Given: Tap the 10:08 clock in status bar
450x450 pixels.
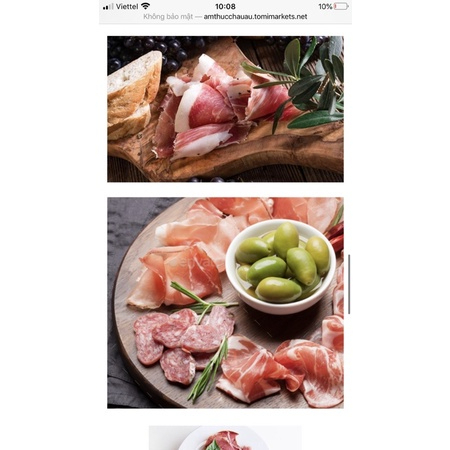Looking at the screenshot, I should point(225,6).
